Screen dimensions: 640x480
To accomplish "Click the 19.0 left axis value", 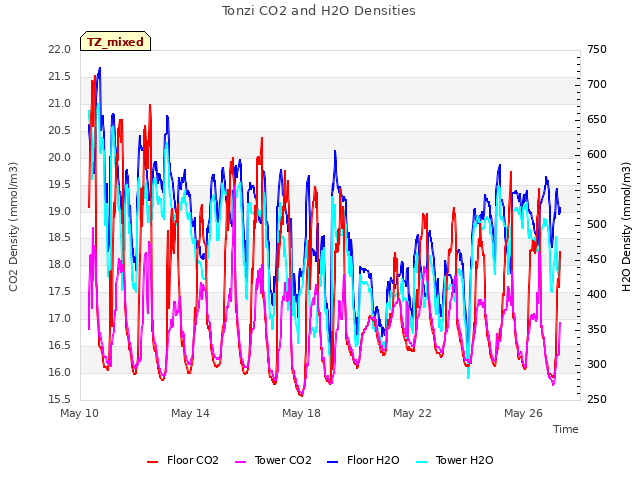I will click(60, 211).
